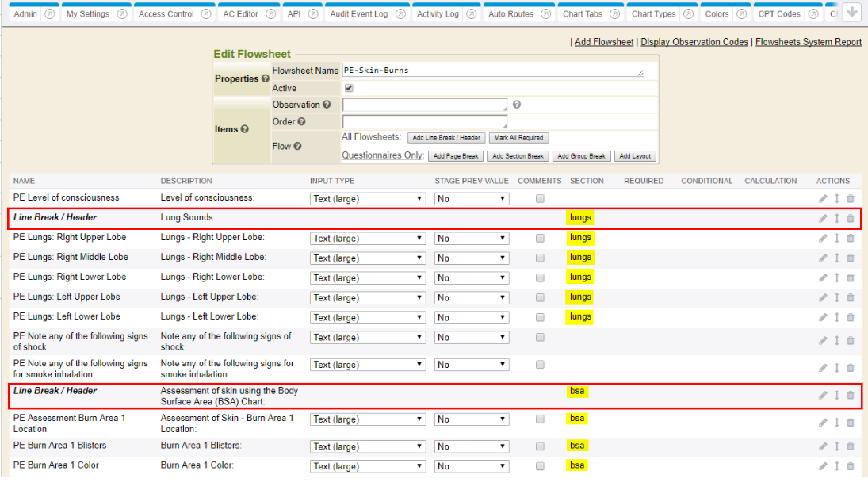Edit the PE Burn Area 1 Blisters row
The image size is (868, 486).
tap(823, 446)
